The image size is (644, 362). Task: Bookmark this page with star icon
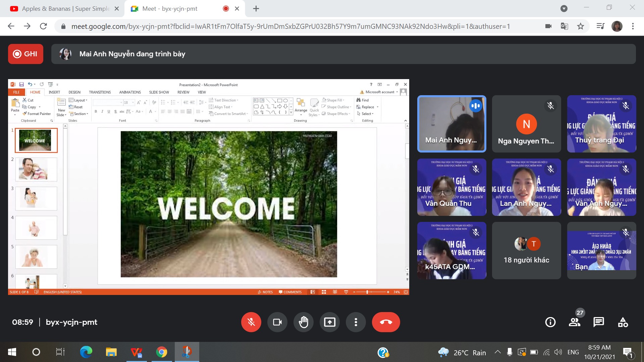point(581,26)
